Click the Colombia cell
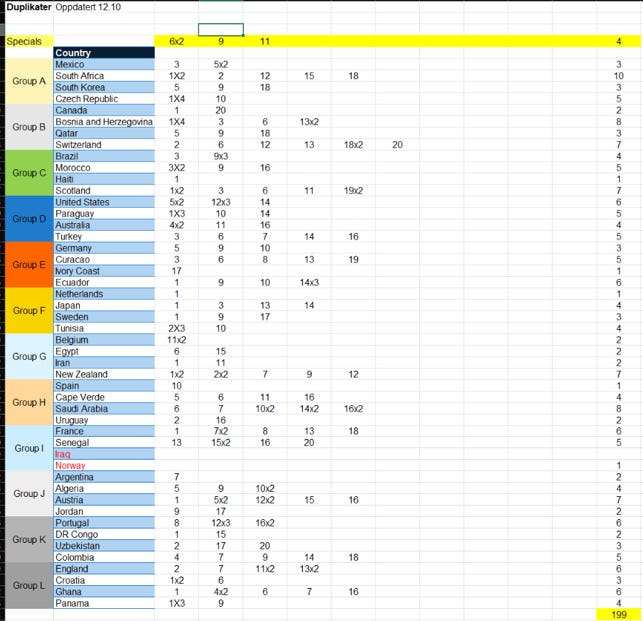The image size is (643, 621). click(x=104, y=557)
